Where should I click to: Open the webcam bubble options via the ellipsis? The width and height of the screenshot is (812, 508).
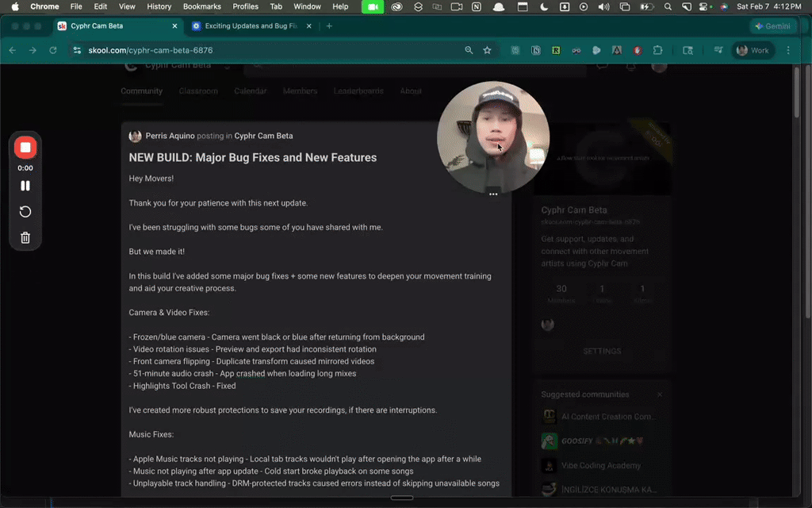pos(493,193)
